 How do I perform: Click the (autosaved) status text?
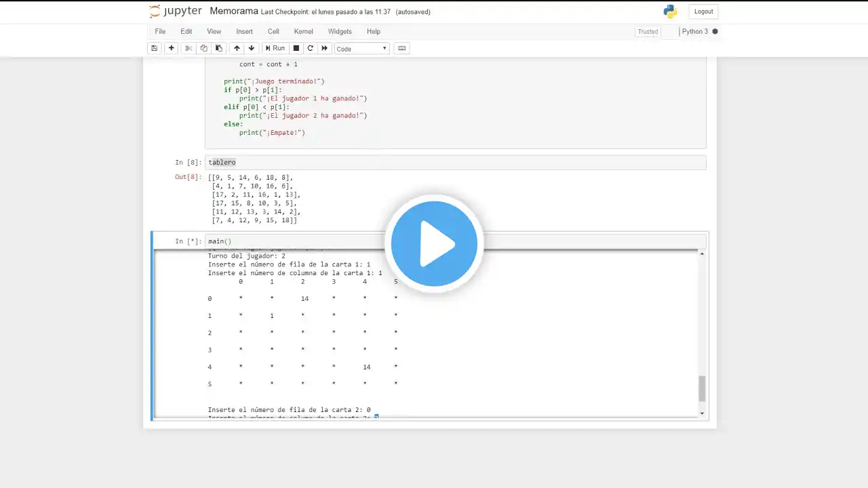tap(413, 12)
